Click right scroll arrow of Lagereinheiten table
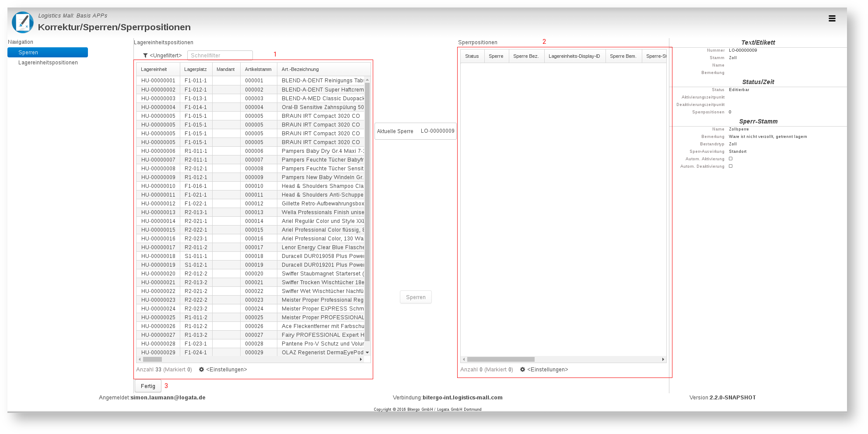The width and height of the screenshot is (868, 434). pos(361,360)
